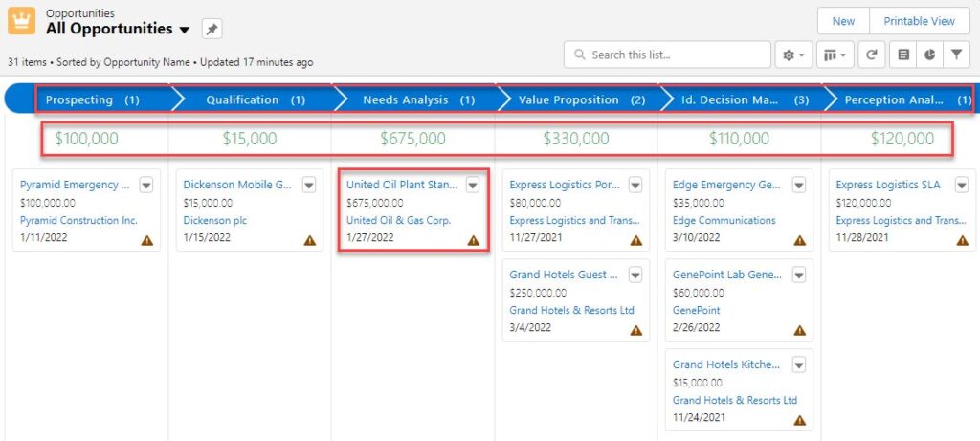Open the Kanban display-as dropdown

point(835,55)
